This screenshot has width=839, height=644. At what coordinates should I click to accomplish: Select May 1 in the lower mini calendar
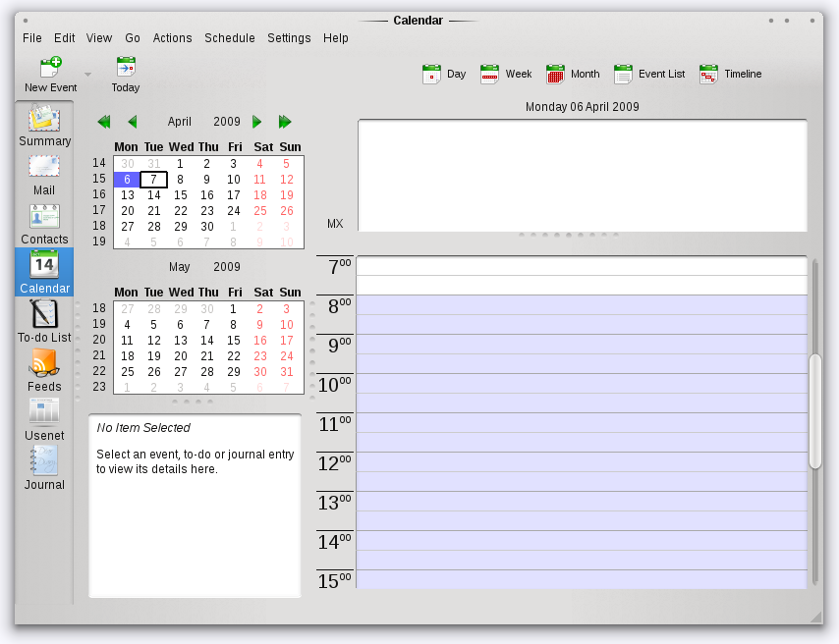(233, 308)
